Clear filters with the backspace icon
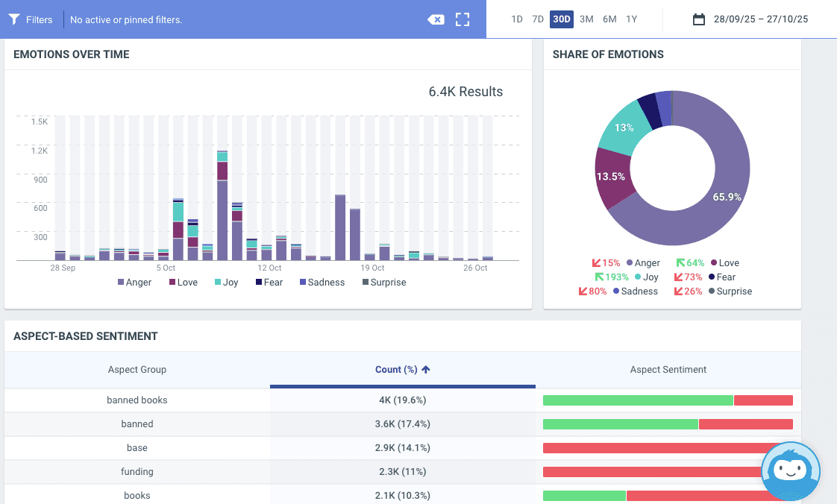Image resolution: width=837 pixels, height=504 pixels. (436, 19)
